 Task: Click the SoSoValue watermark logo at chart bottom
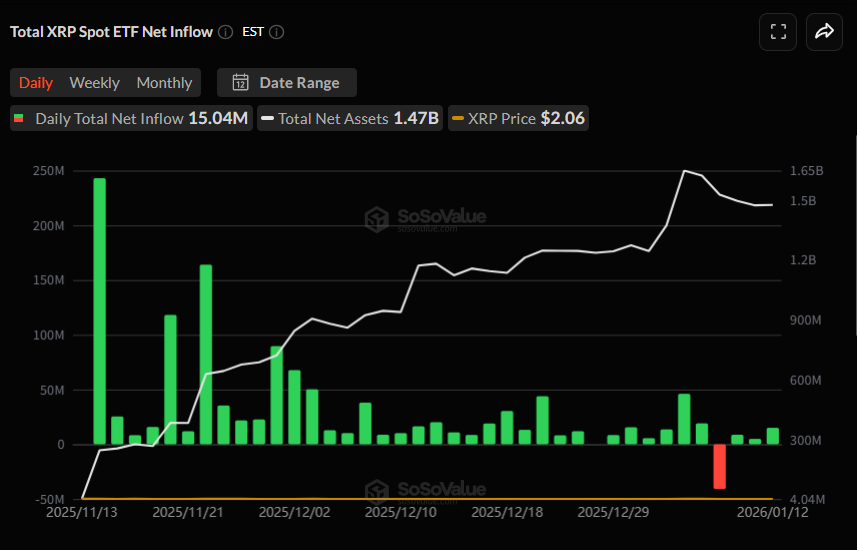[x=376, y=490]
